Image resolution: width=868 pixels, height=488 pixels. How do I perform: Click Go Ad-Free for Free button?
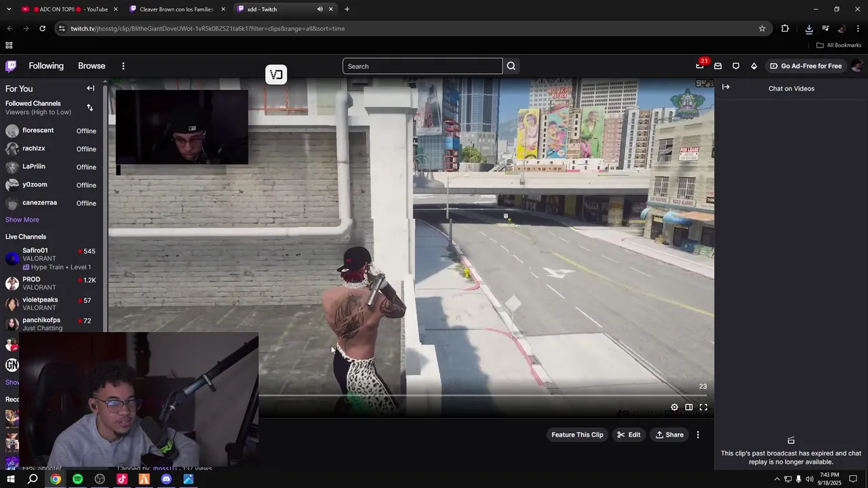pyautogui.click(x=805, y=66)
